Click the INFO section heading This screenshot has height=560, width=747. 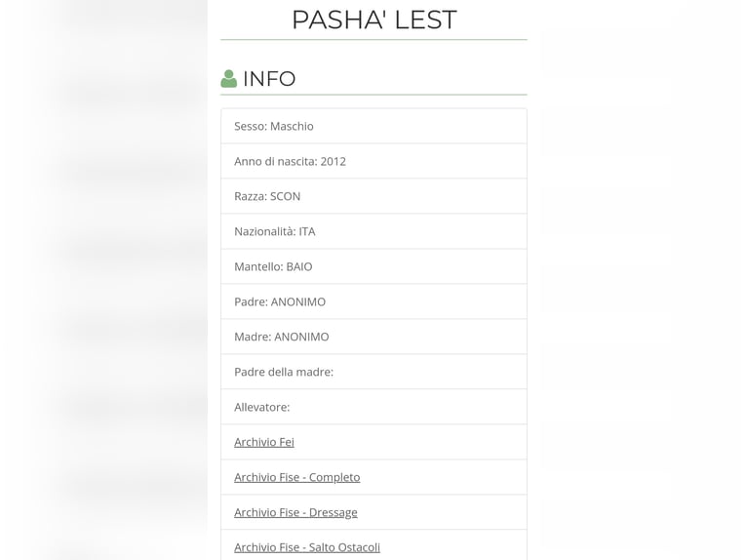[269, 79]
